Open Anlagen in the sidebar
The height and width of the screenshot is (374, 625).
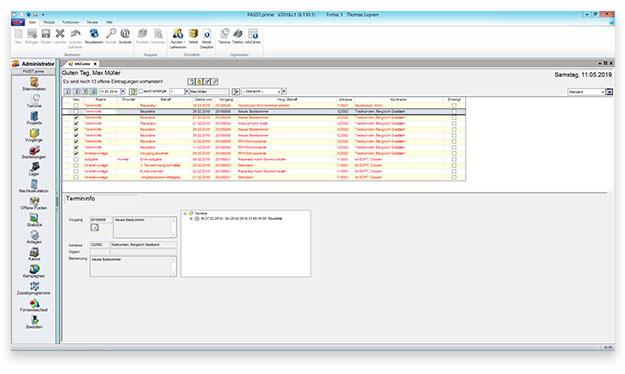click(x=34, y=238)
